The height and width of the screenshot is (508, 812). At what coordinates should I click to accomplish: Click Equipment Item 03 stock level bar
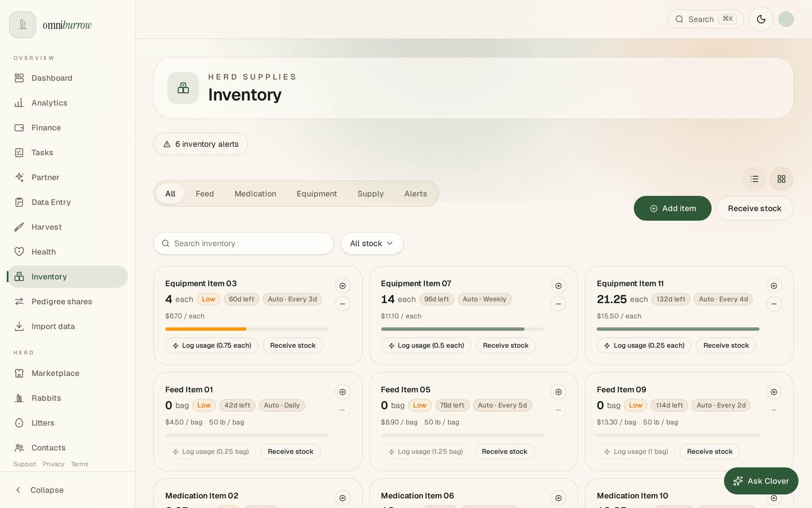247,329
